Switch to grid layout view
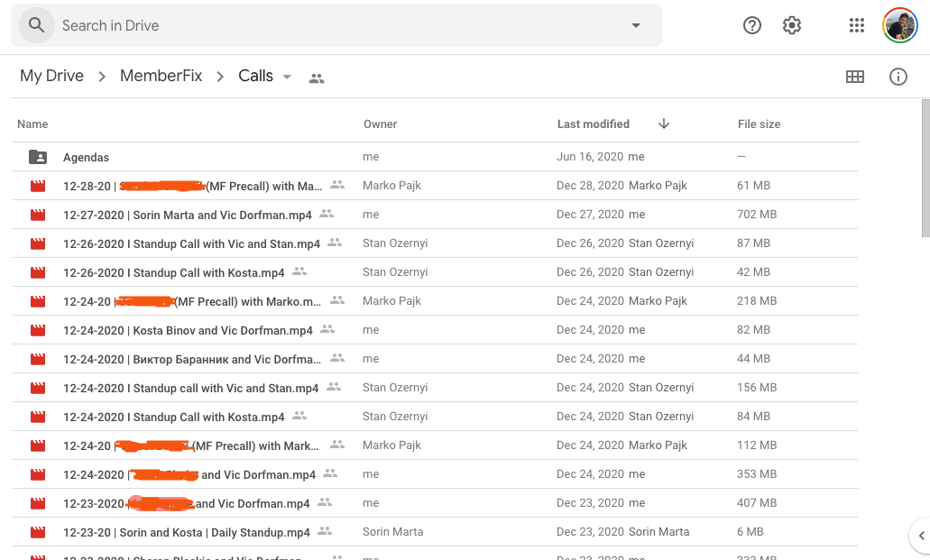 tap(854, 77)
